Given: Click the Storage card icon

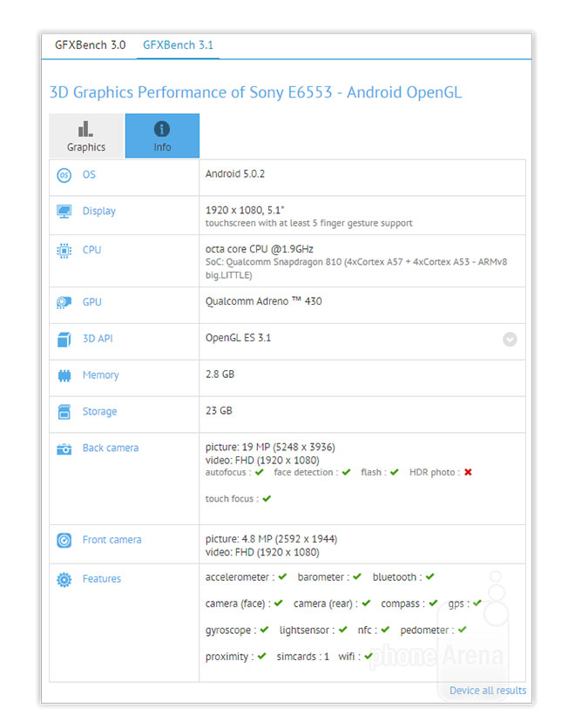Looking at the screenshot, I should click(x=64, y=412).
